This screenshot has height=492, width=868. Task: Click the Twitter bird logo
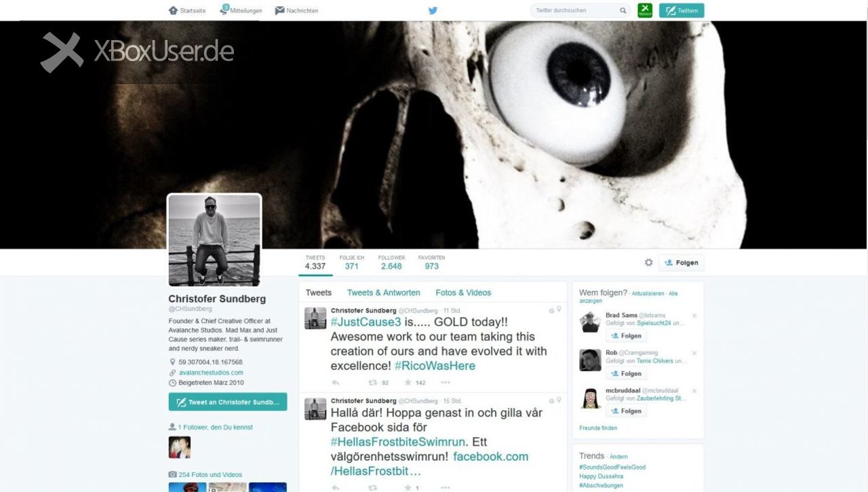pos(433,10)
